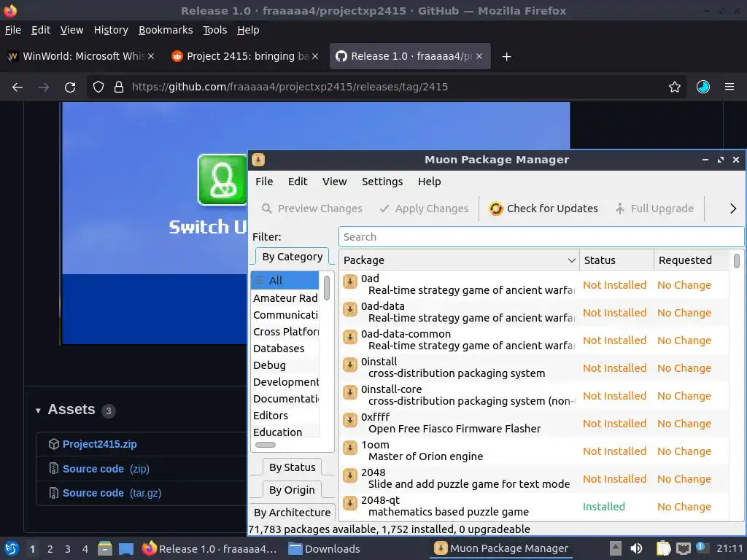Switch to virtual desktop 3
747x560 pixels.
[68, 549]
